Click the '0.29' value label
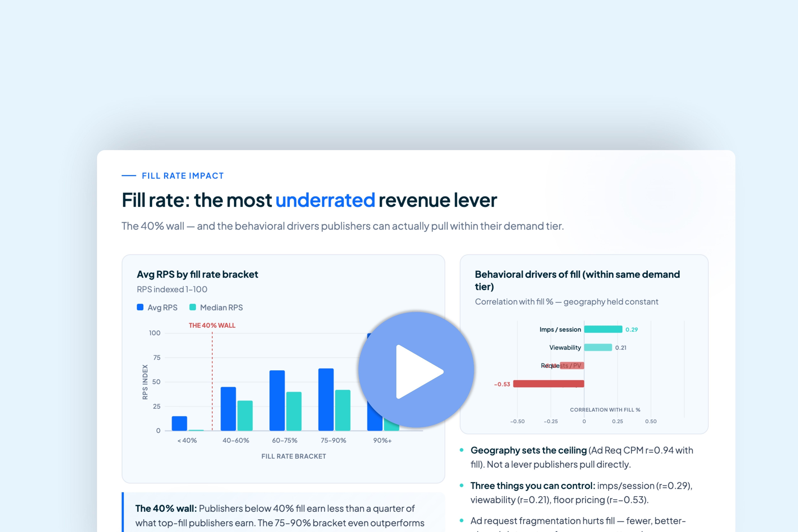The image size is (798, 532). click(x=632, y=329)
